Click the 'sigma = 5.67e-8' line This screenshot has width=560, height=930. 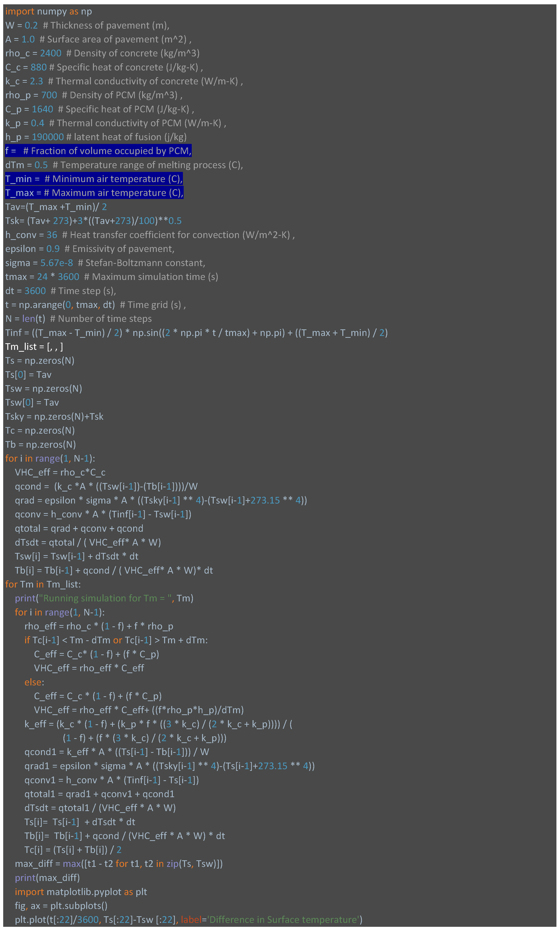105,263
